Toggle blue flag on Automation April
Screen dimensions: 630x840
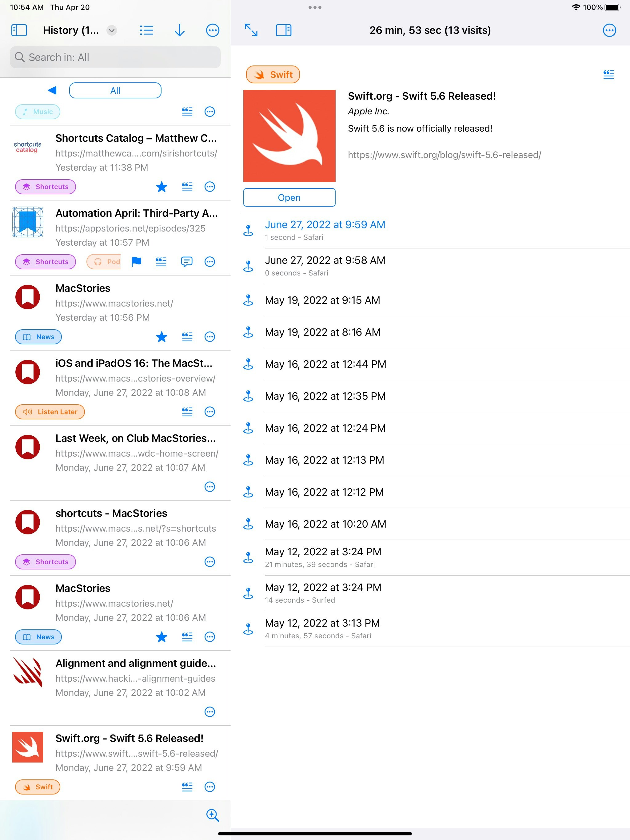(x=136, y=262)
